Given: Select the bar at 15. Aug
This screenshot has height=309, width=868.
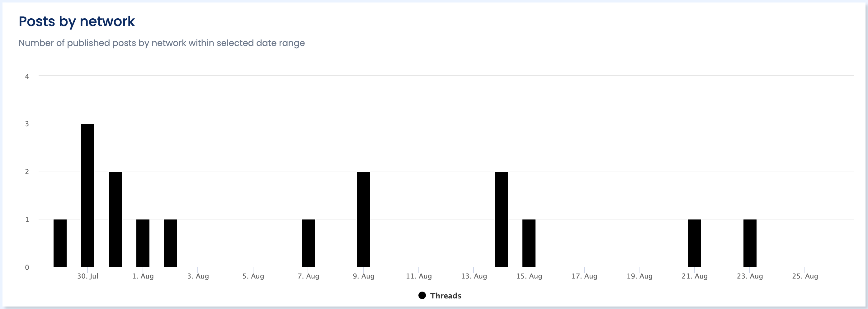Looking at the screenshot, I should [529, 243].
